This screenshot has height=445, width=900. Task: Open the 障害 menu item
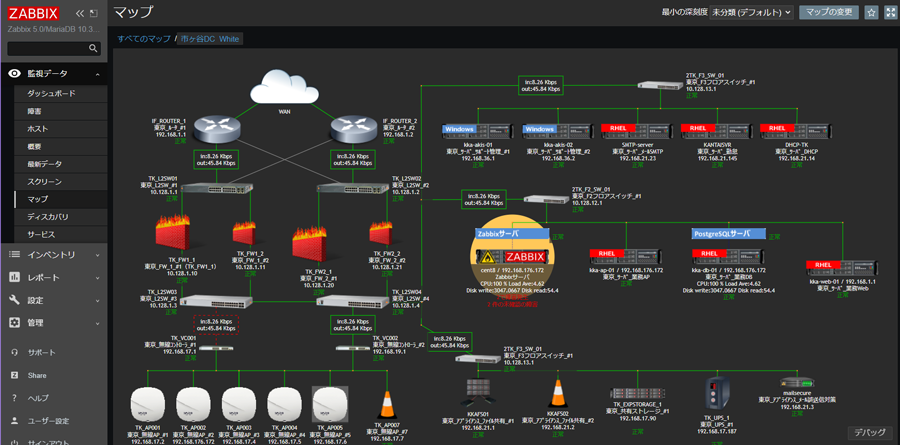coord(60,111)
